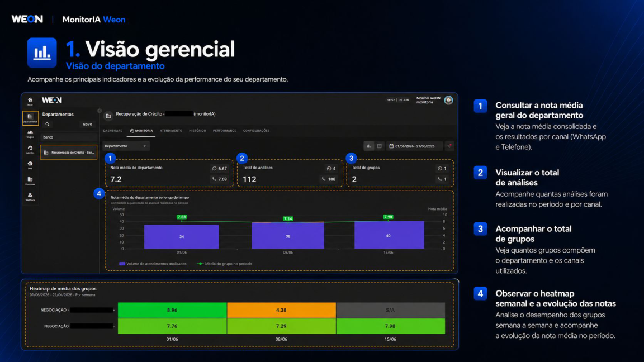
Task: Click the WEON logo in app header
Action: point(52,100)
